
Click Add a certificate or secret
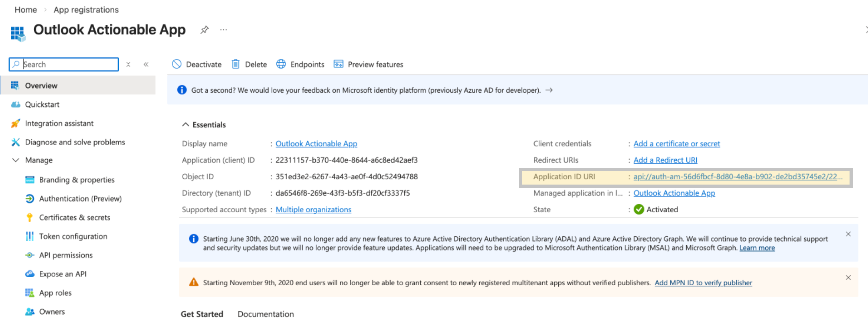[677, 144]
